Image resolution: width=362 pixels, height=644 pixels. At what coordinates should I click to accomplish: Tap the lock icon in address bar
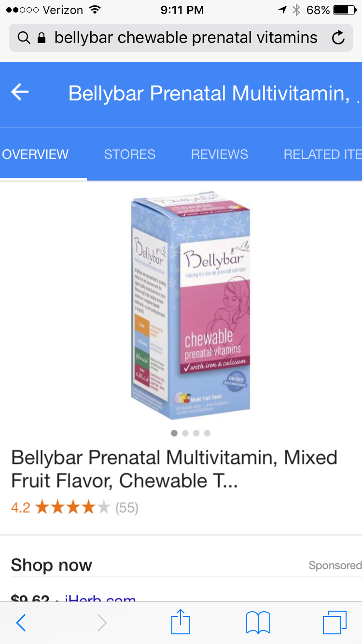point(42,38)
